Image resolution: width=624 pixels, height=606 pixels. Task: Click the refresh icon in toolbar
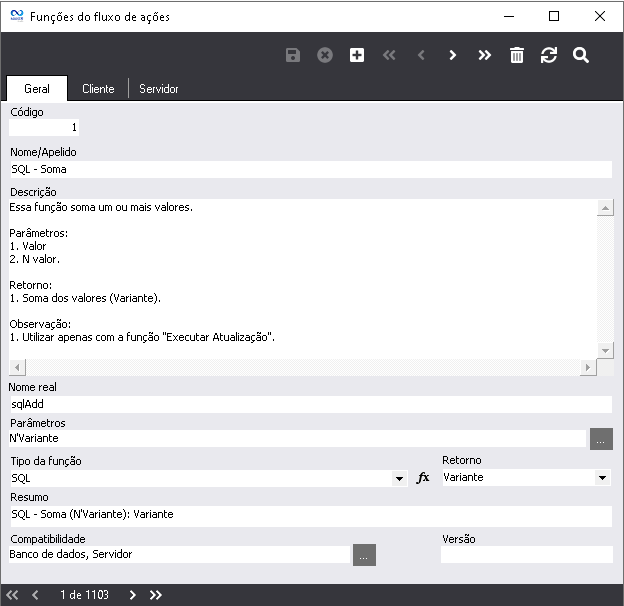(549, 55)
